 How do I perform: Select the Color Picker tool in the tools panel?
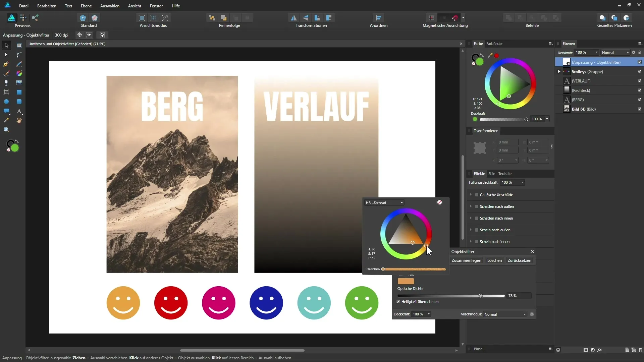coord(6,120)
